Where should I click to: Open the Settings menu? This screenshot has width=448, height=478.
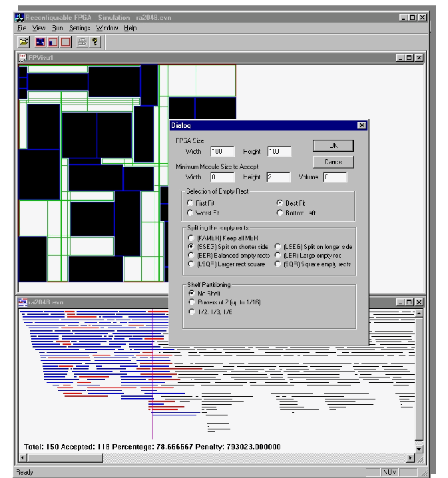79,28
